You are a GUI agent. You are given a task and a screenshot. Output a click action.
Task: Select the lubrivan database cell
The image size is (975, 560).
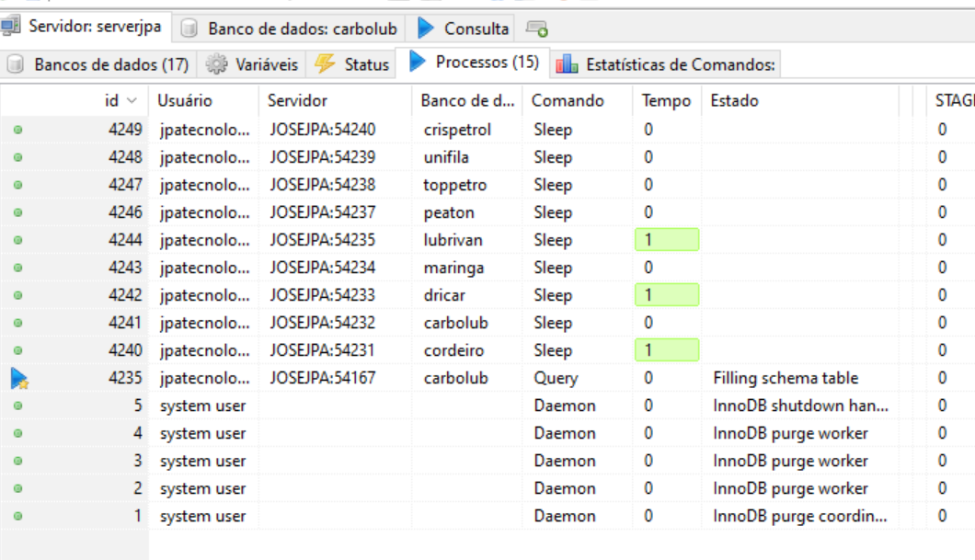pos(467,240)
